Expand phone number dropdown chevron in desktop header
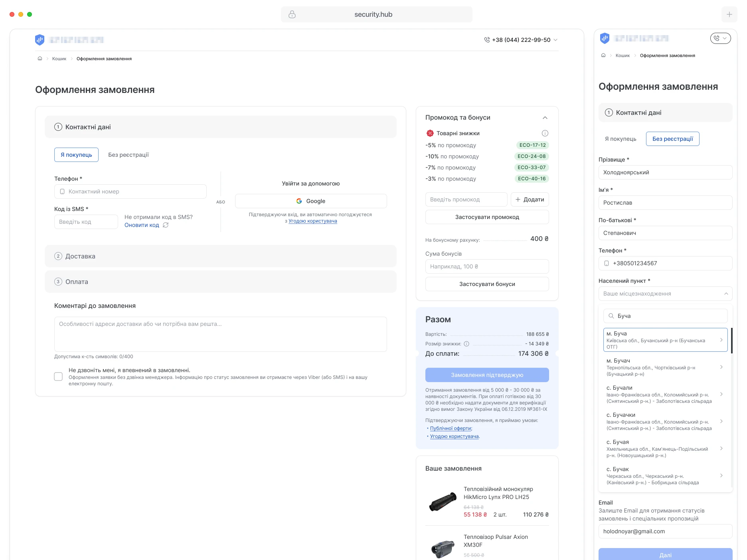 [x=555, y=40]
